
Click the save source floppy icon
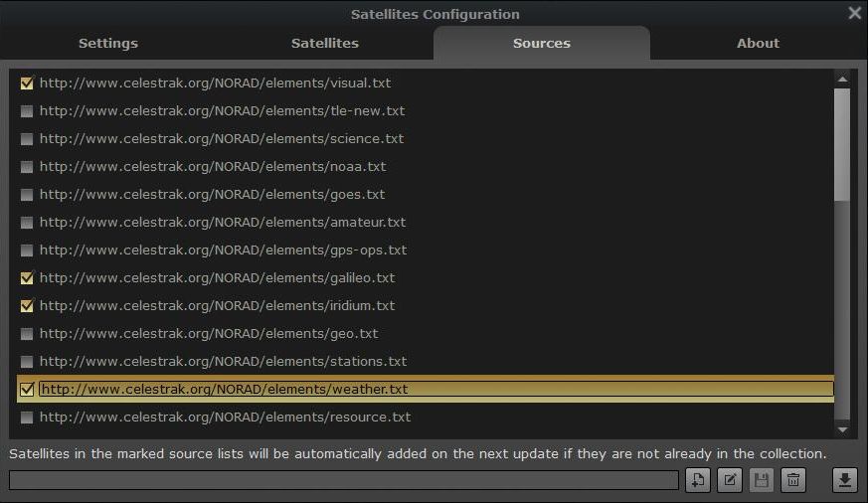click(x=761, y=481)
